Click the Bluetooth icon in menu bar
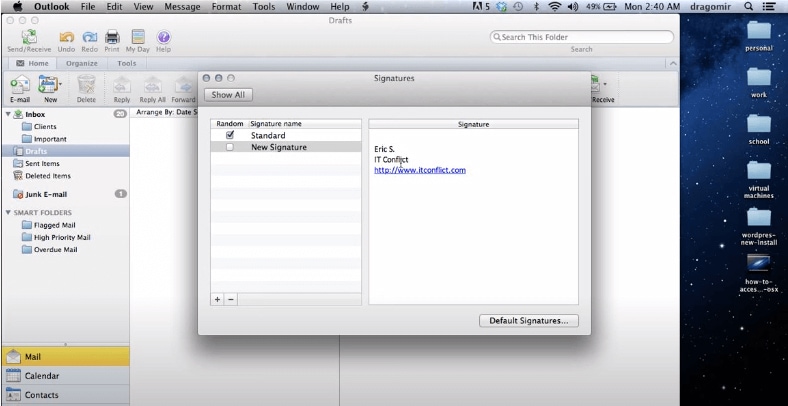Viewport: 788px width, 406px height. pyautogui.click(x=536, y=7)
